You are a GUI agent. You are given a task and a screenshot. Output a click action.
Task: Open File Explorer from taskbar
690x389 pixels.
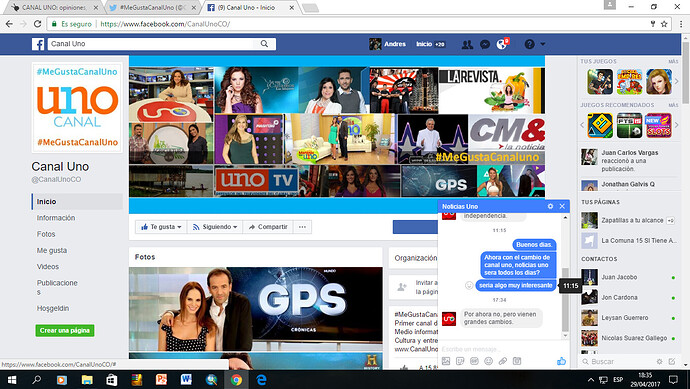[87, 379]
